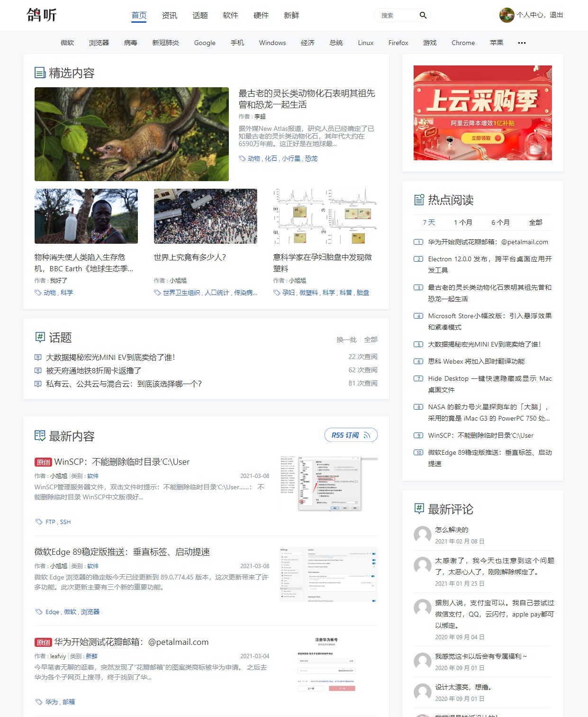
Task: Click rank 10 badge in 热点阅读
Action: point(418,452)
